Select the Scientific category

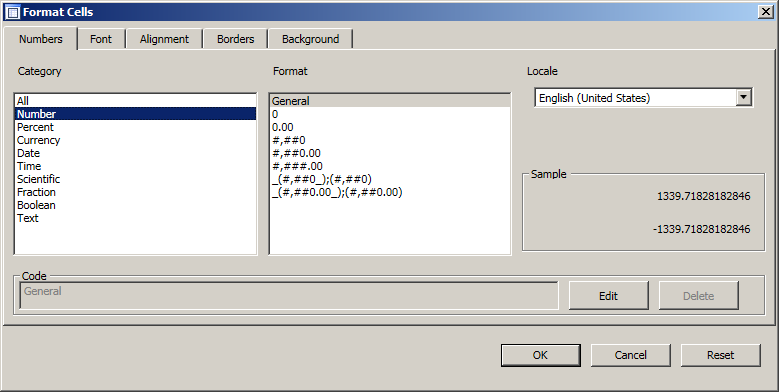(135, 179)
